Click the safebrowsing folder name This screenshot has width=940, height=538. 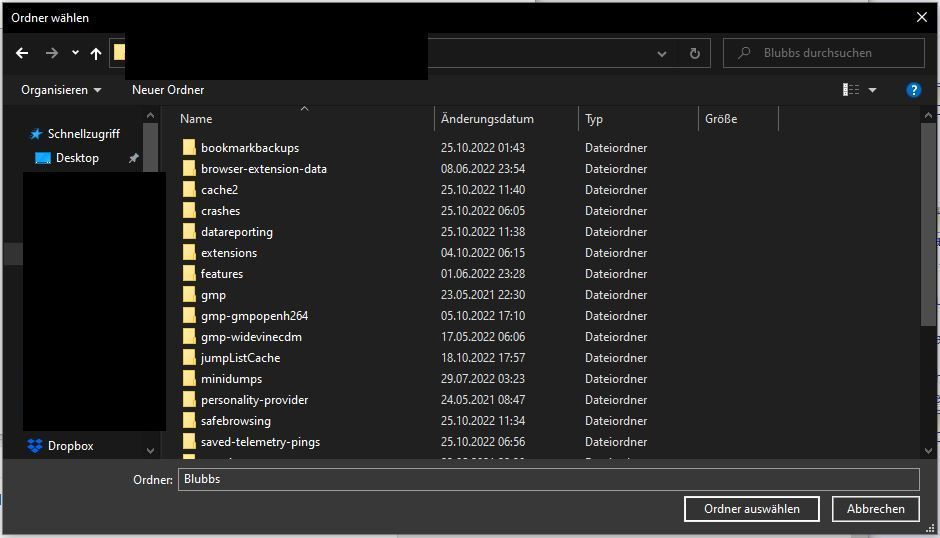tap(236, 420)
